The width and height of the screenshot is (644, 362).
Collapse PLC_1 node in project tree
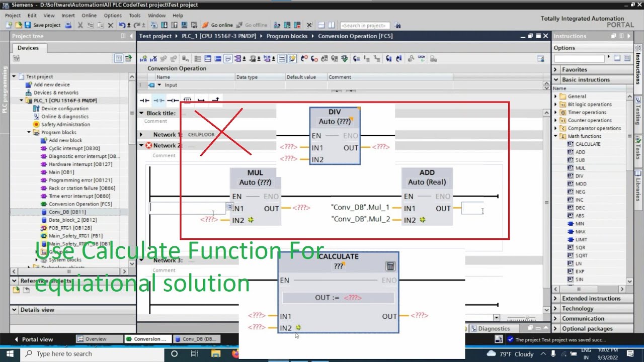(x=21, y=101)
